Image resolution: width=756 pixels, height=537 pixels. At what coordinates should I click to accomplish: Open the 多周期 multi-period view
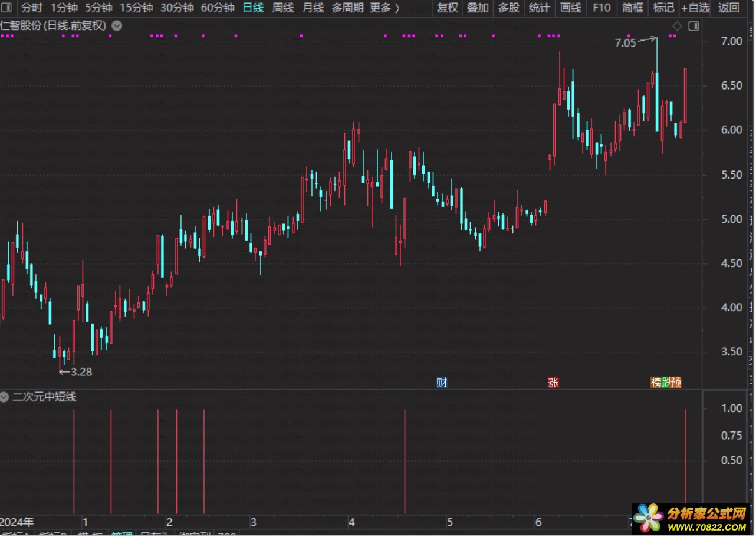click(x=348, y=8)
